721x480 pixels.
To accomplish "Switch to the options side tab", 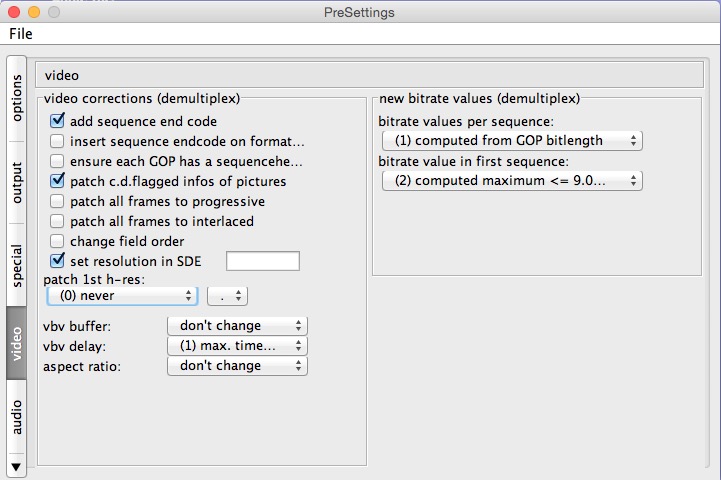I will [x=17, y=98].
